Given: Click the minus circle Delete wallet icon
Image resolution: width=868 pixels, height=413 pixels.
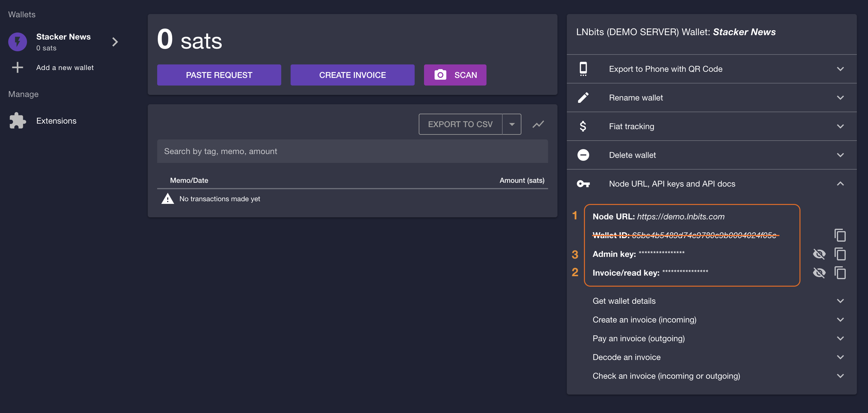Looking at the screenshot, I should pos(583,155).
